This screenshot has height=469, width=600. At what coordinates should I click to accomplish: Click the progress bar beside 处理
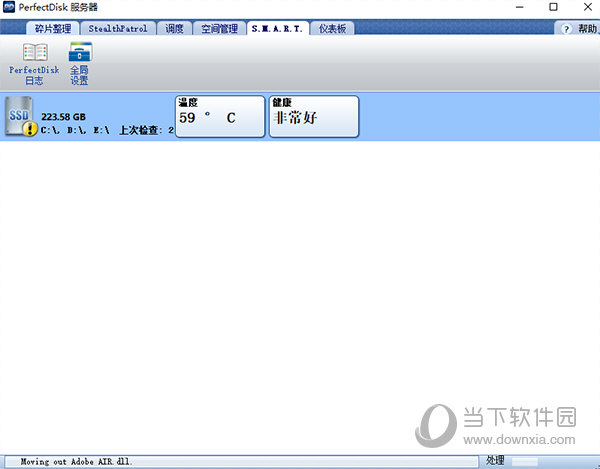click(525, 462)
